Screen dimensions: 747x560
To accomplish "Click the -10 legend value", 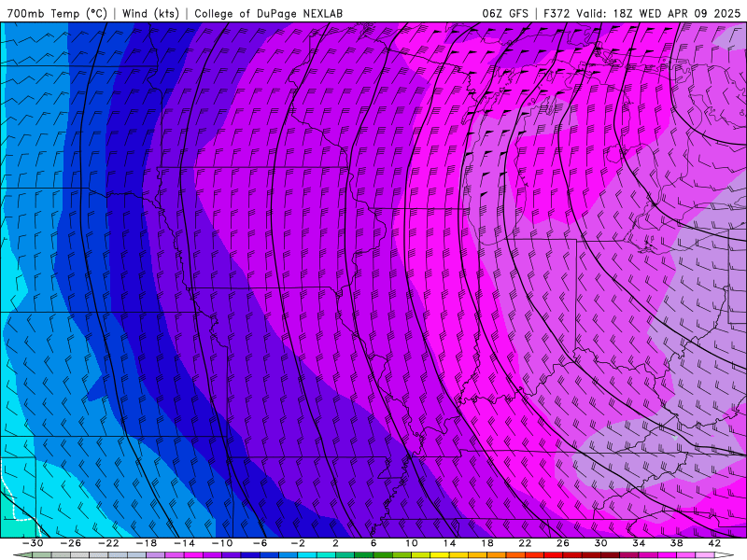I will 222,543.
